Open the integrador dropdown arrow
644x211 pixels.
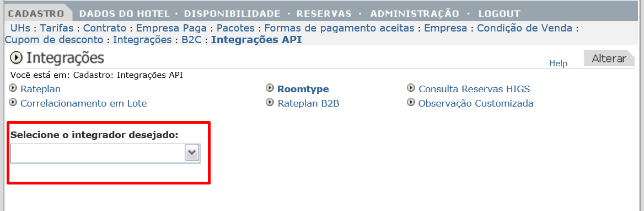point(192,154)
